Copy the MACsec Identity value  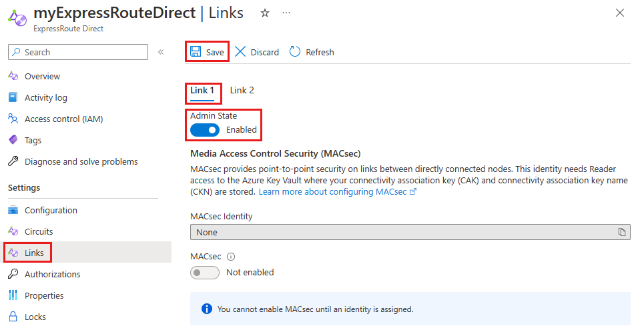click(x=621, y=232)
